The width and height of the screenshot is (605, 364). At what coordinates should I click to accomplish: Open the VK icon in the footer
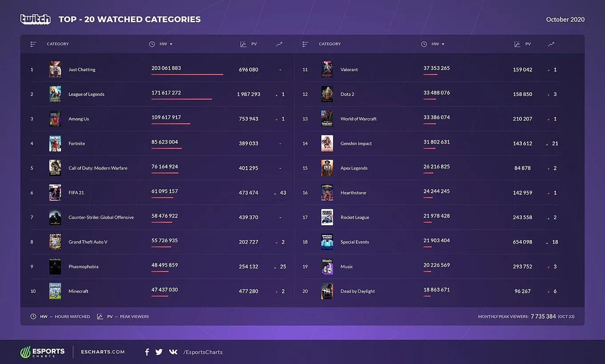[x=173, y=352]
